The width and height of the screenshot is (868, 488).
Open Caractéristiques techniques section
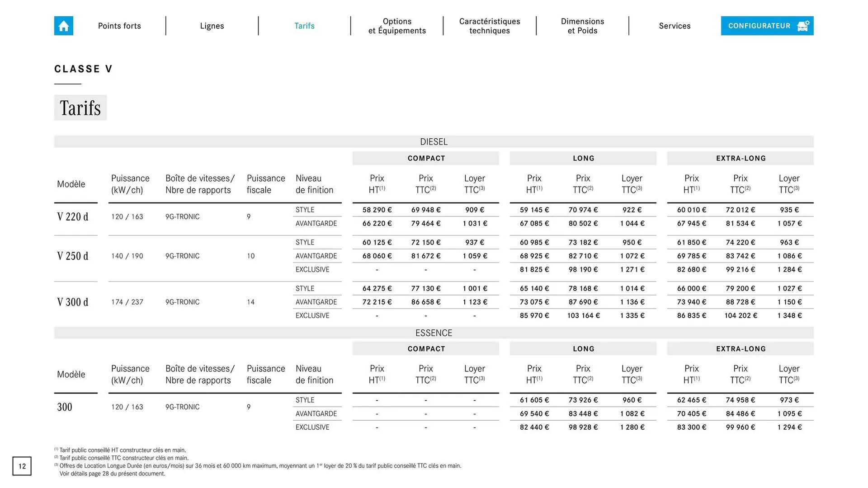490,26
